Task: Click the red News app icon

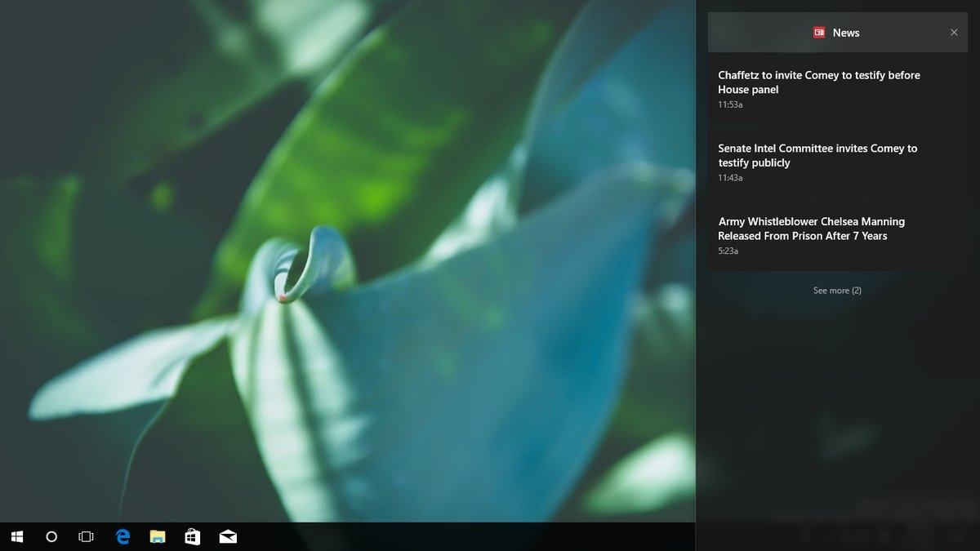Action: (819, 33)
